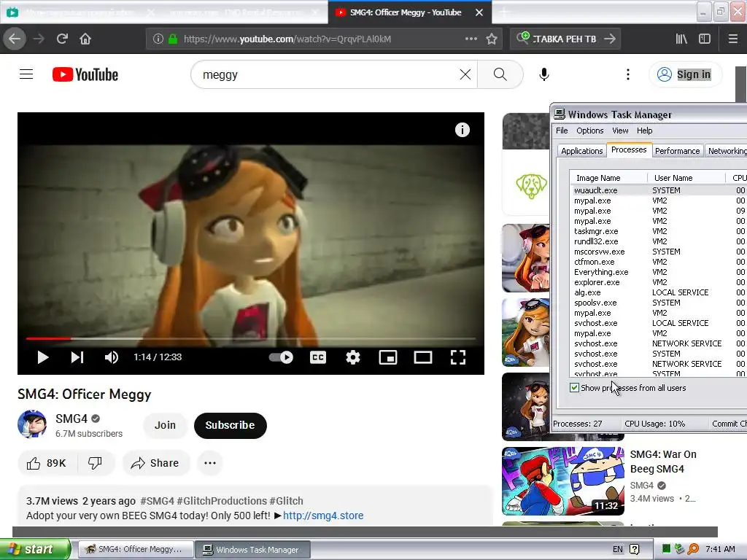Run the YouTube search with magnifier button

point(500,74)
